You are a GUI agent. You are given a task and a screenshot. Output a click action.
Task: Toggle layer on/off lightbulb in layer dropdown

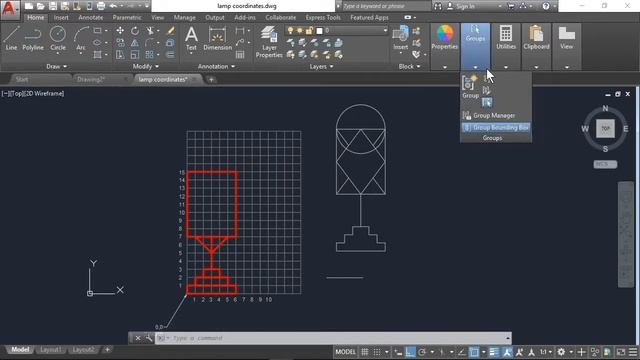pos(290,31)
